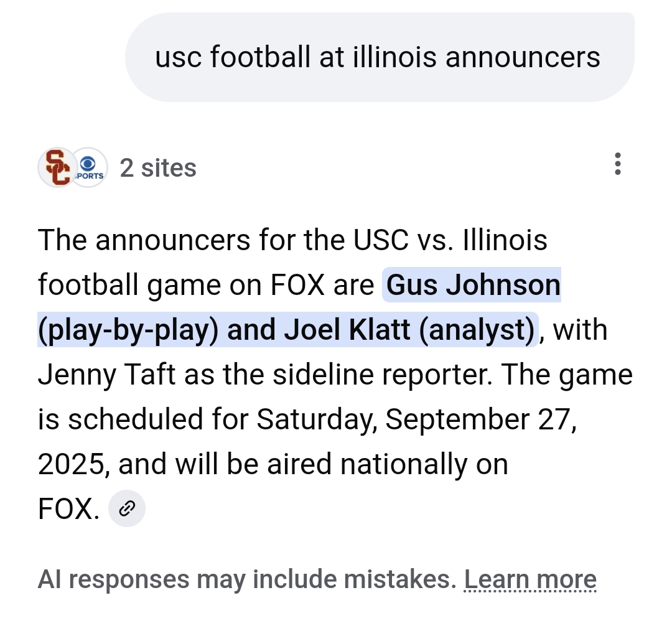Open the "Learn more" link
Screen dimensions: 672x636
click(530, 579)
